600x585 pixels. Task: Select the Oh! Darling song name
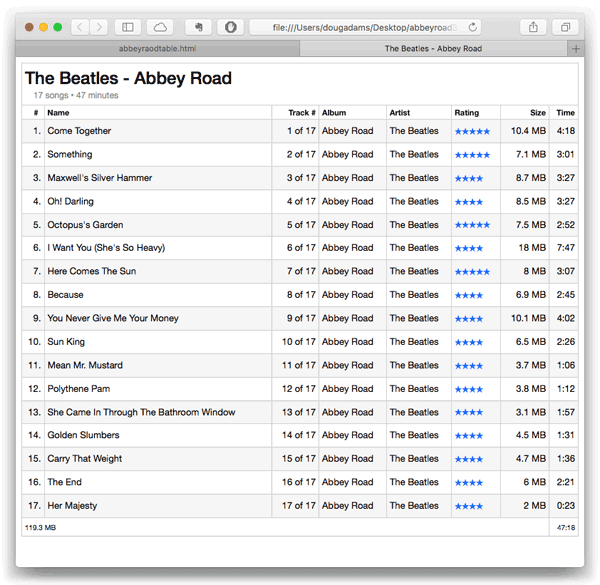(70, 202)
